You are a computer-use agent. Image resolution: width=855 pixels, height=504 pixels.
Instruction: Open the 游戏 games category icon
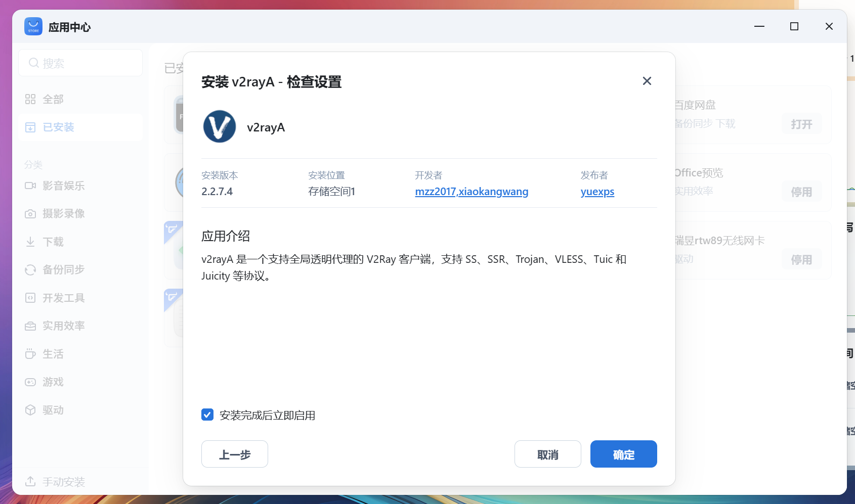point(30,382)
